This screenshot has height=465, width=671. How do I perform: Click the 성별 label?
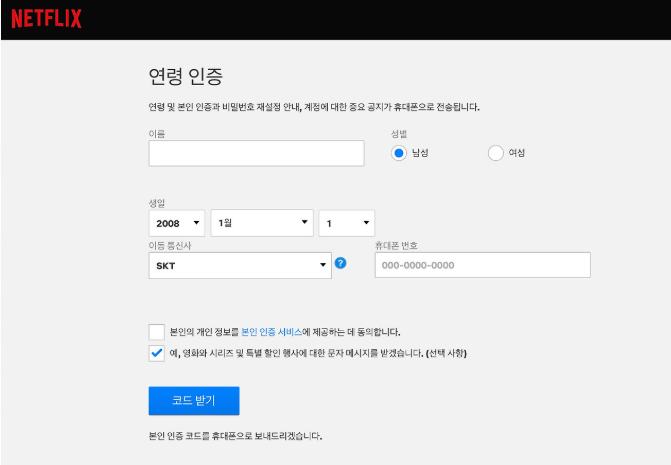coord(399,134)
